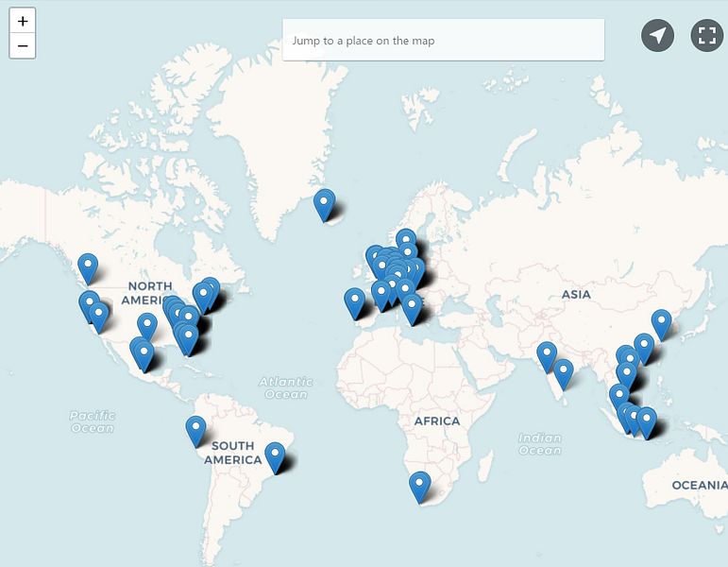Click the ASIA continent label
The height and width of the screenshot is (567, 728).
pyautogui.click(x=576, y=294)
